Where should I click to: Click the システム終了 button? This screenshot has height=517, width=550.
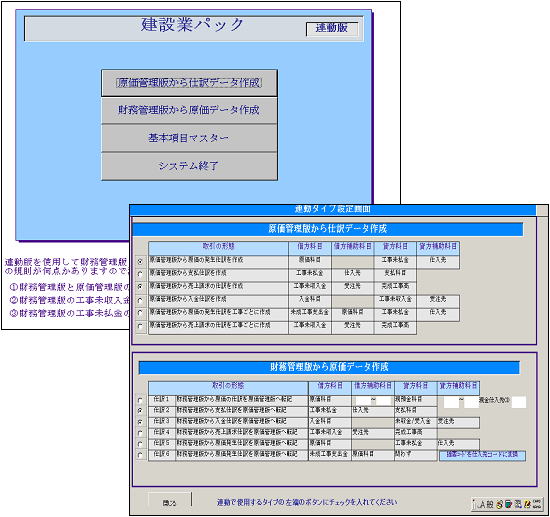[x=189, y=166]
